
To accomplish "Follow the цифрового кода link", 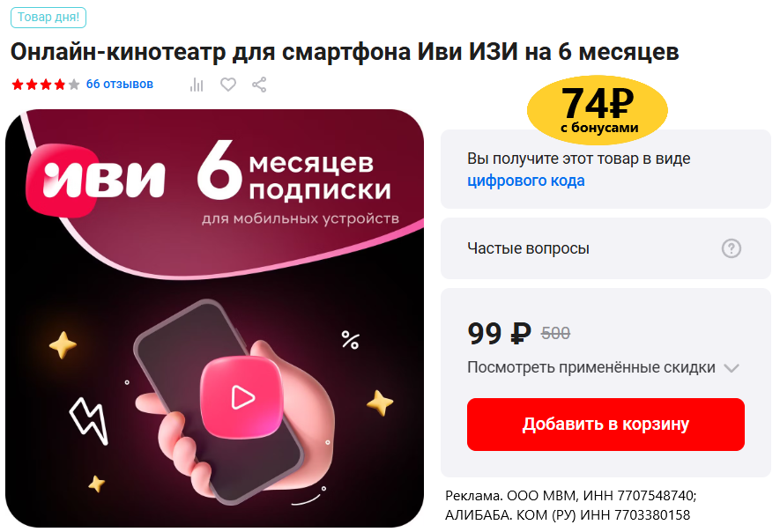I will coord(526,181).
